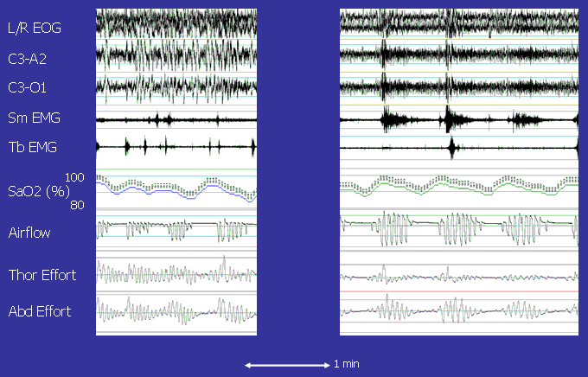Image resolution: width=588 pixels, height=377 pixels.
Task: Click the right panel SaO2 green trace
Action: click(x=458, y=193)
